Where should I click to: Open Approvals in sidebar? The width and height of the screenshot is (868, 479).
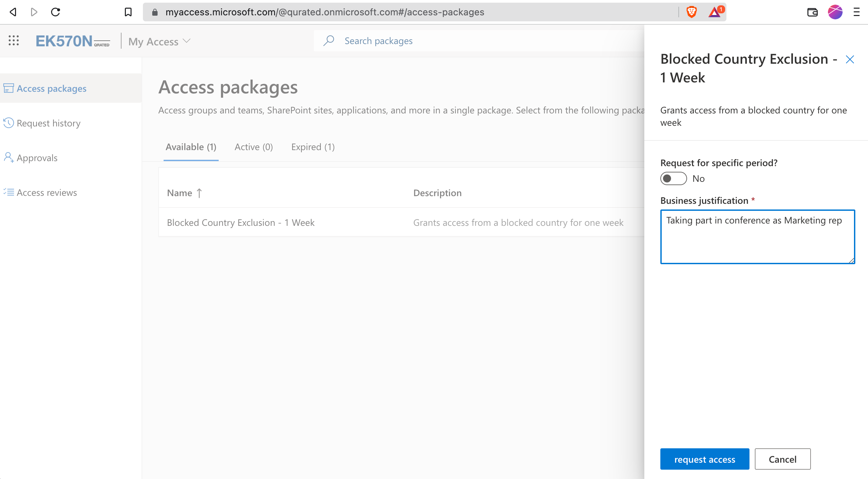71,157
